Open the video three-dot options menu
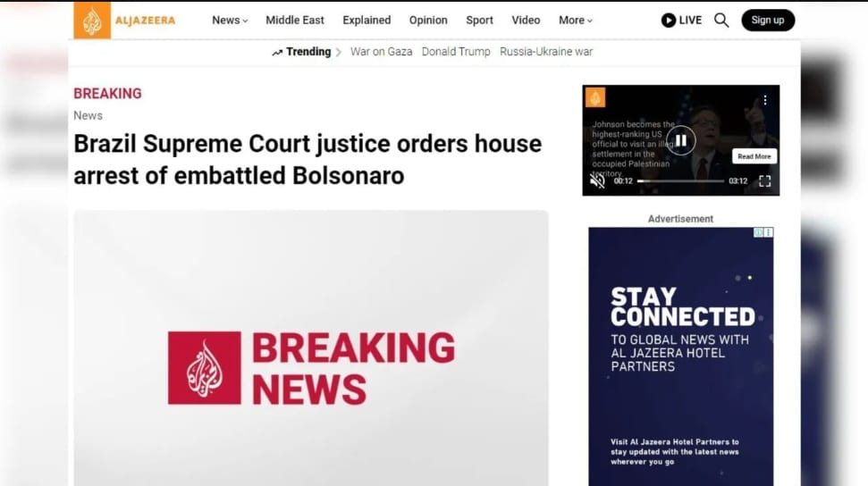The image size is (868, 486). (765, 100)
